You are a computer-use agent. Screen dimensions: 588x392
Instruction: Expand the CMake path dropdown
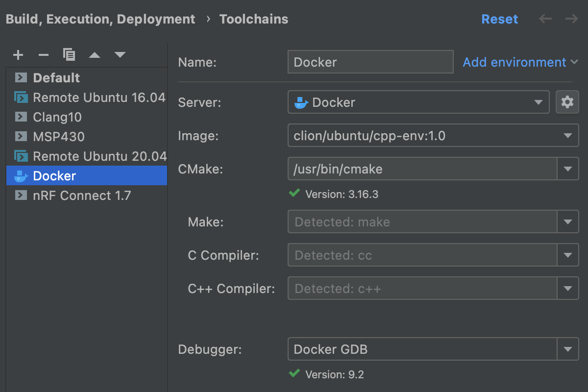click(x=568, y=169)
